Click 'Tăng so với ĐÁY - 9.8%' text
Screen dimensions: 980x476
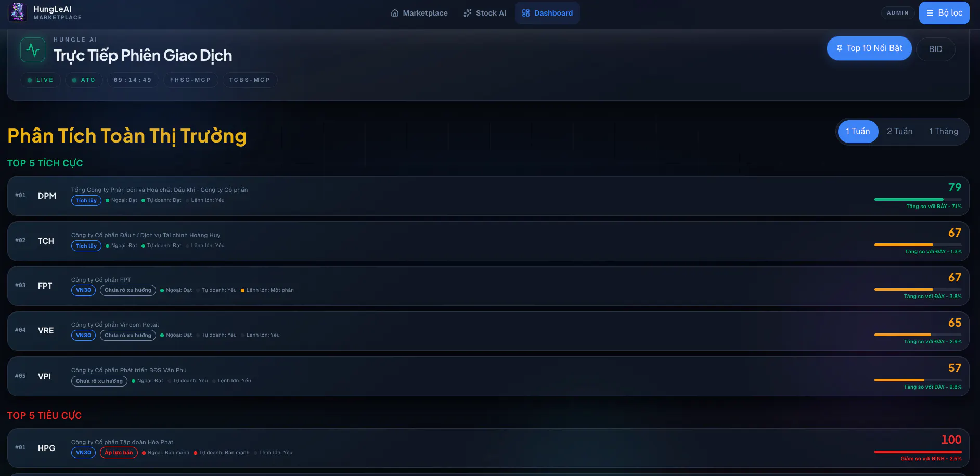click(x=933, y=387)
